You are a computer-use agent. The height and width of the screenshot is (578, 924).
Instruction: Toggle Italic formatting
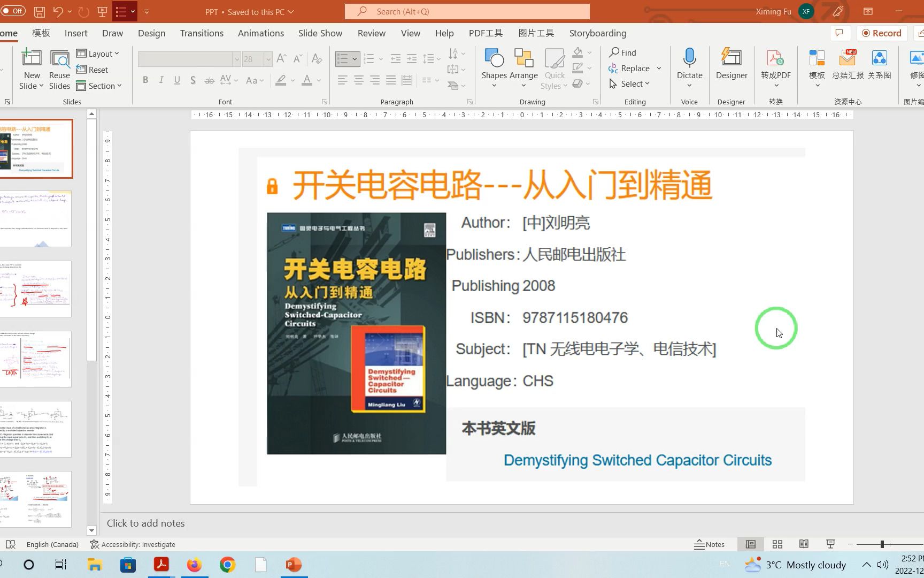coord(161,80)
